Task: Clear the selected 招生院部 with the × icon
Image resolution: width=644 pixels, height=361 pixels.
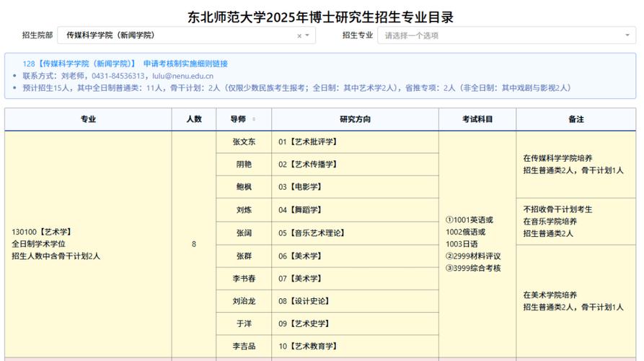Action: tap(299, 36)
